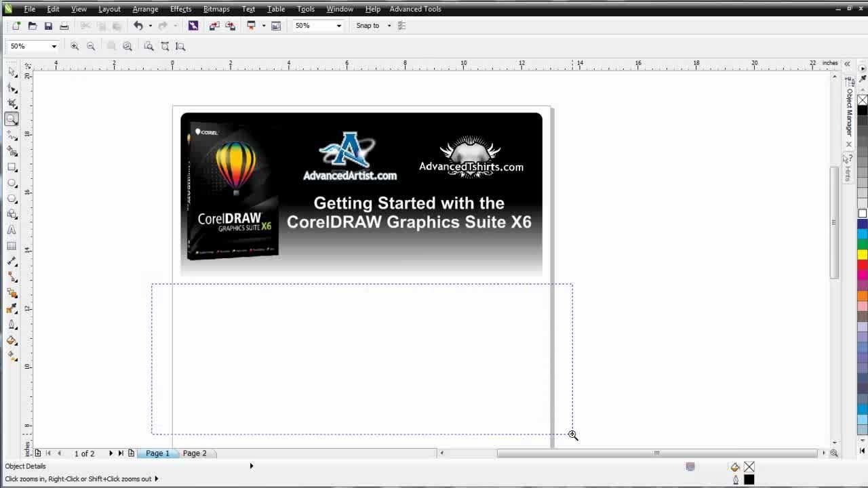Click the Search Content icon
Image resolution: width=868 pixels, height=488 pixels.
(193, 26)
